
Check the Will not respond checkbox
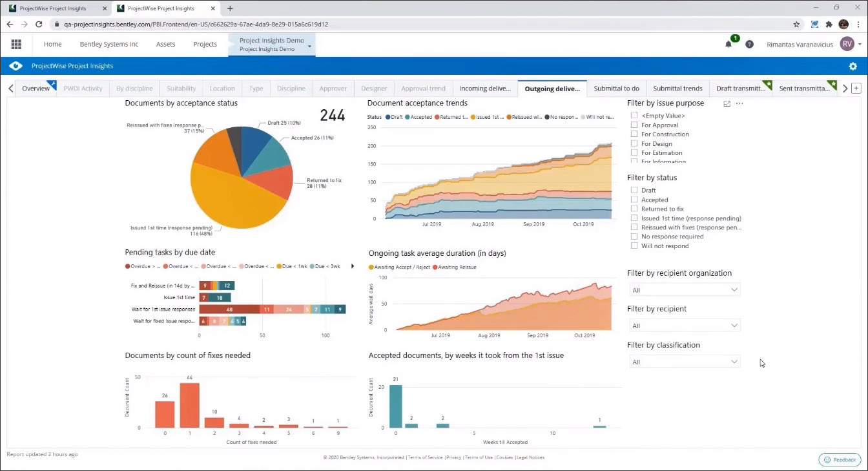tap(634, 246)
